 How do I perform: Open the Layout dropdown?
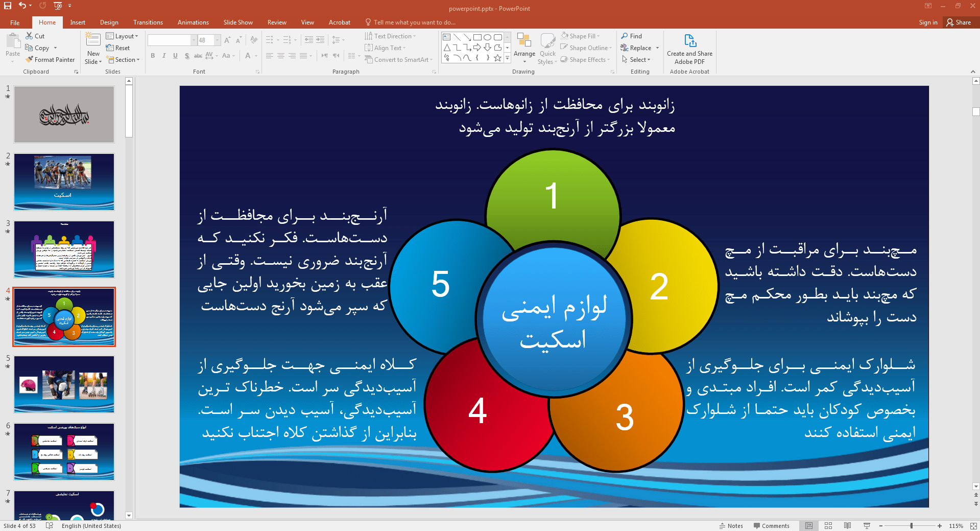click(122, 36)
